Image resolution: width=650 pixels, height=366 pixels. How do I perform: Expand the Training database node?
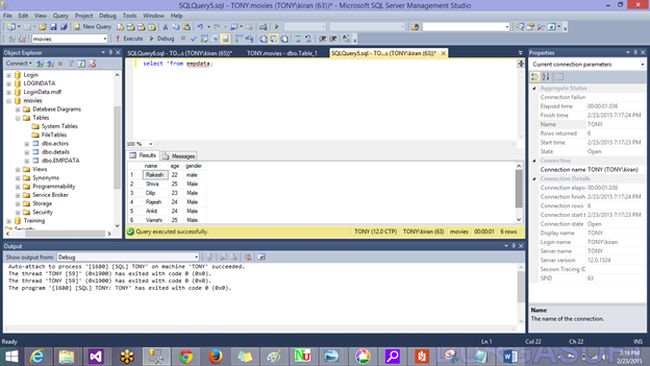click(x=9, y=221)
